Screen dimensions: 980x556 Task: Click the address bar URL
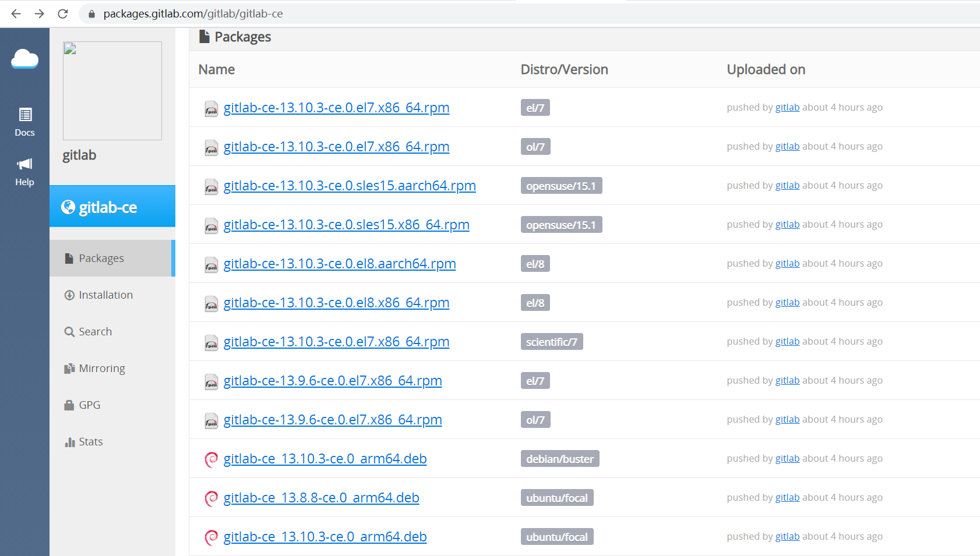pyautogui.click(x=193, y=13)
